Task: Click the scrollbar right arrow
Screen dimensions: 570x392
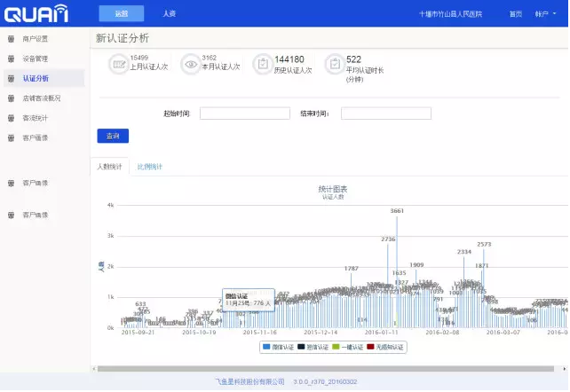Action: coord(564,369)
